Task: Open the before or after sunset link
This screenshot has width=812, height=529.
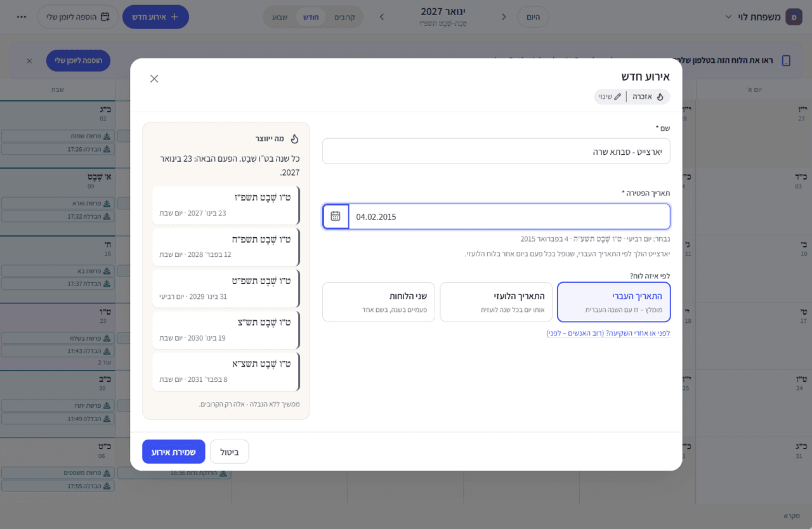Action: (608, 333)
